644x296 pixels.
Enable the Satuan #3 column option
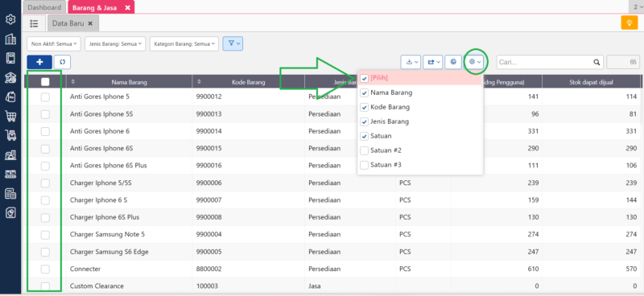click(x=364, y=165)
